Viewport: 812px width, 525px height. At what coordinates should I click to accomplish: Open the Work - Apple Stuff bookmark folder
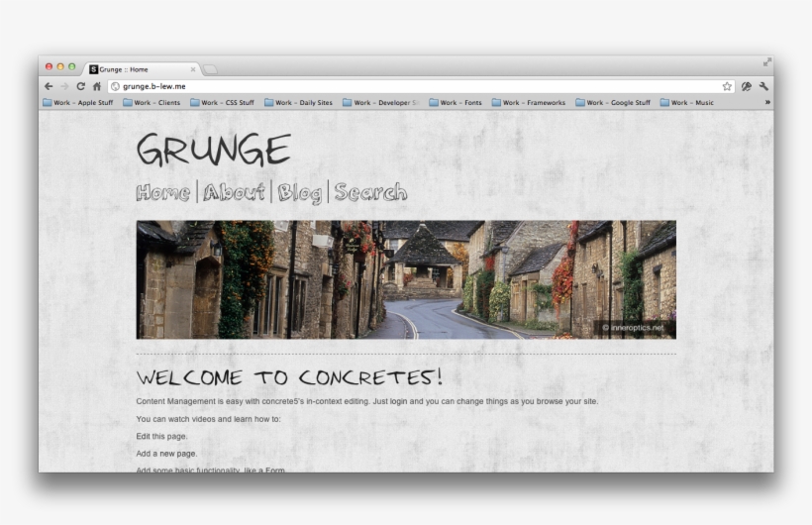77,103
